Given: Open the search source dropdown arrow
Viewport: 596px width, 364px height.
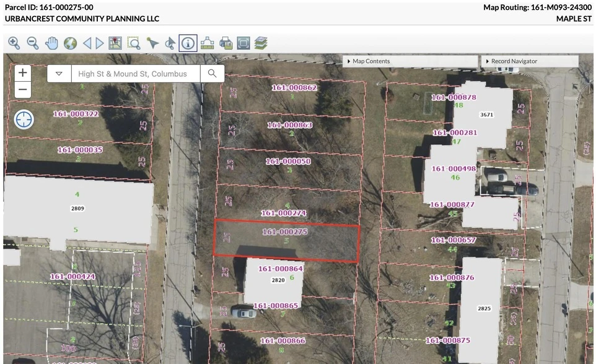Looking at the screenshot, I should [59, 74].
